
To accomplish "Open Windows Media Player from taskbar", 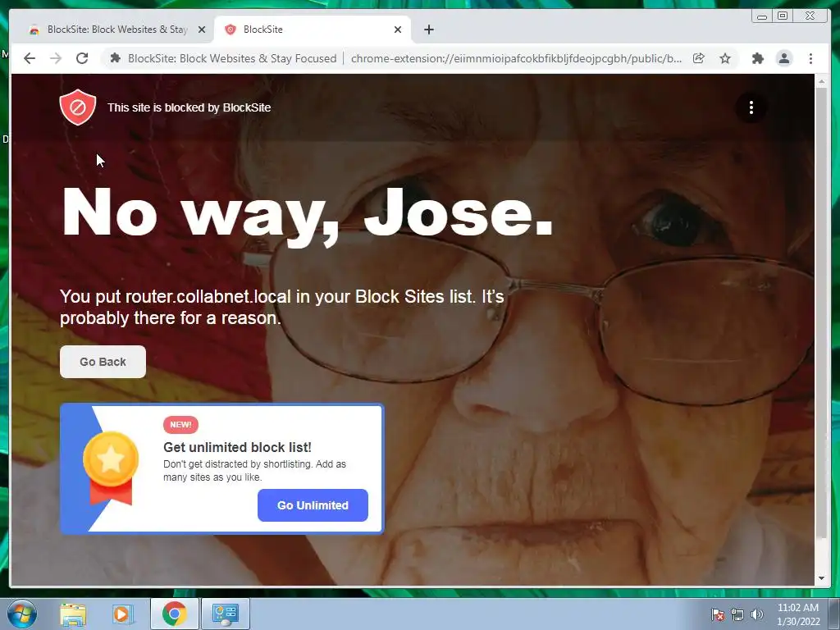I will [122, 614].
